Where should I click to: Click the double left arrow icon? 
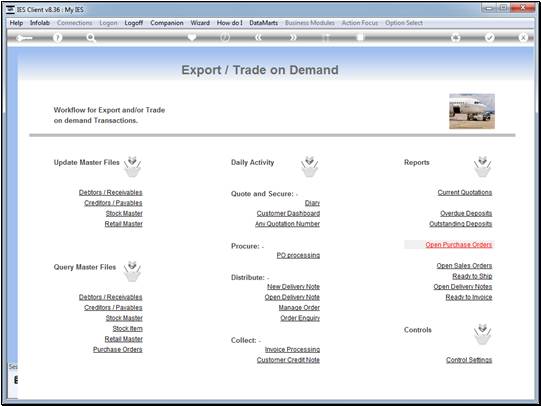tap(258, 38)
